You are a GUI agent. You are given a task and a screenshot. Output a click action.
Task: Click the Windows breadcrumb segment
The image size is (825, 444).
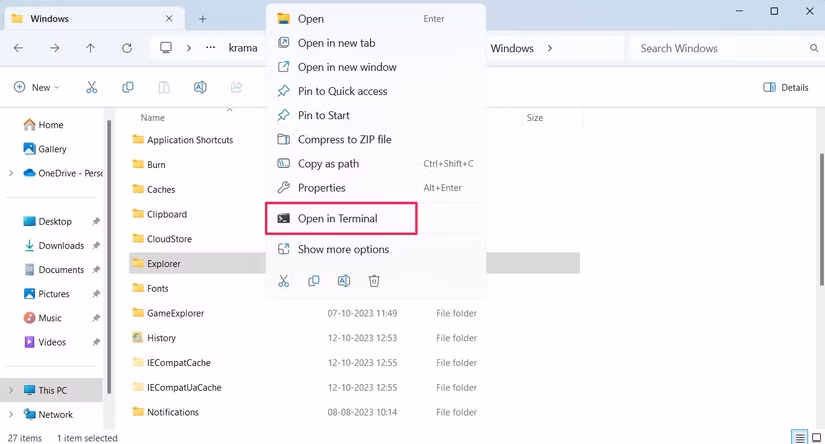pyautogui.click(x=512, y=48)
